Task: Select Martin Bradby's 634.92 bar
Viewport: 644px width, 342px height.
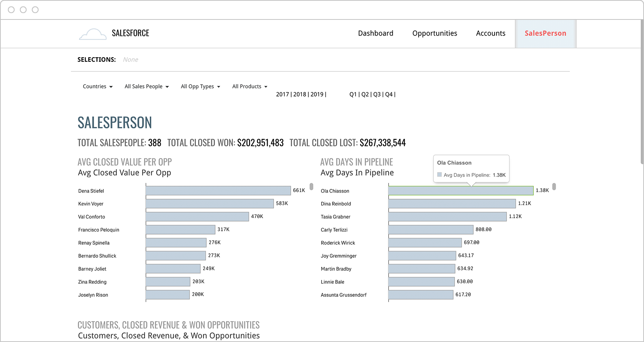Action: (x=422, y=269)
